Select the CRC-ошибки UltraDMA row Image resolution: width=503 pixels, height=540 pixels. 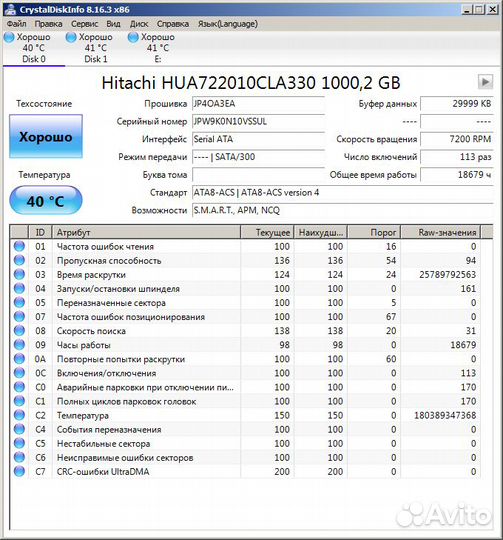click(245, 471)
